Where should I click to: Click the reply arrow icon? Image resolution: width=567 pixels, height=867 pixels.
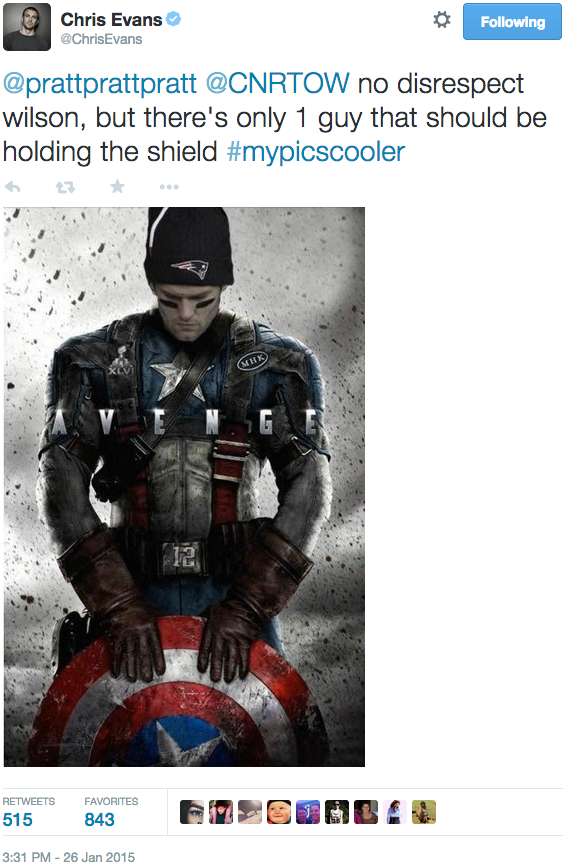point(12,187)
